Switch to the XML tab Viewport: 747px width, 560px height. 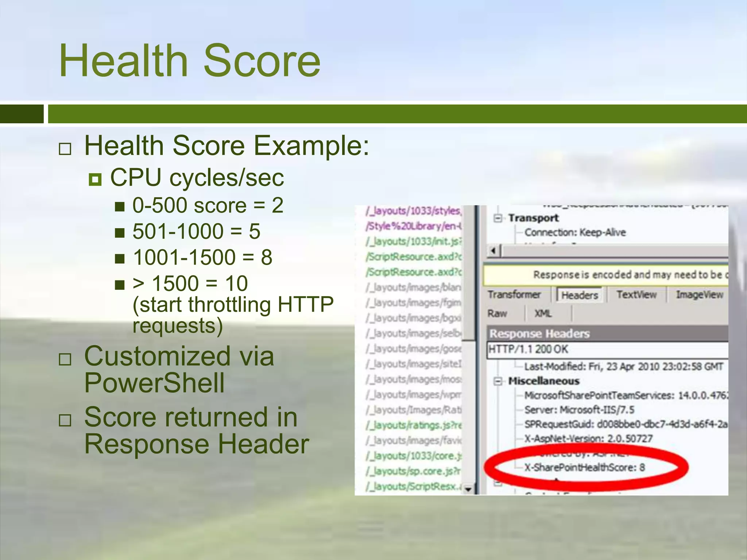coord(543,314)
